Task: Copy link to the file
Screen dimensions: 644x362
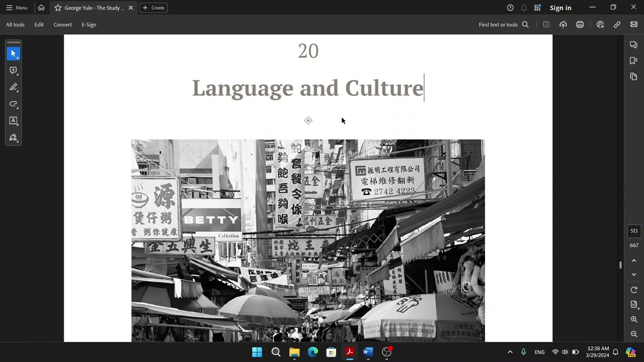Action: [617, 25]
